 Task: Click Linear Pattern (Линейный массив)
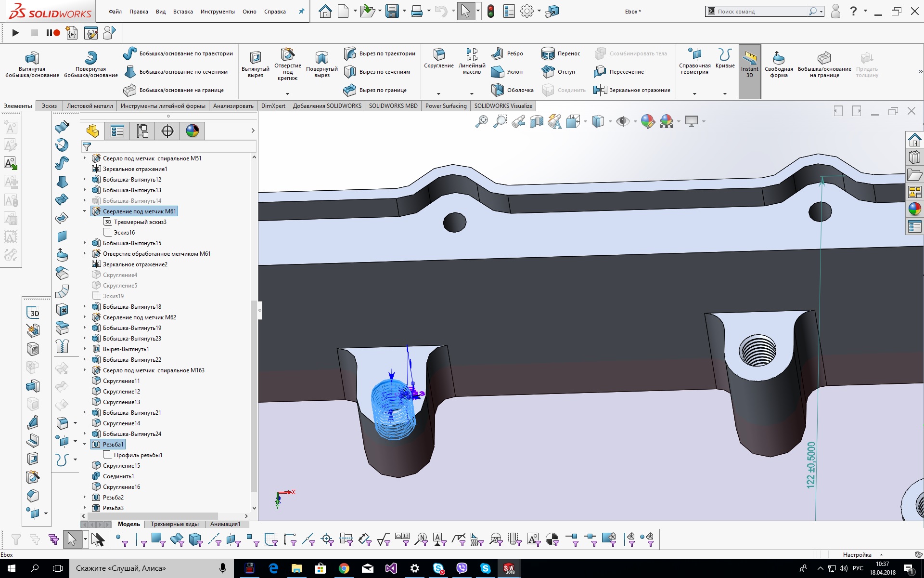[472, 61]
